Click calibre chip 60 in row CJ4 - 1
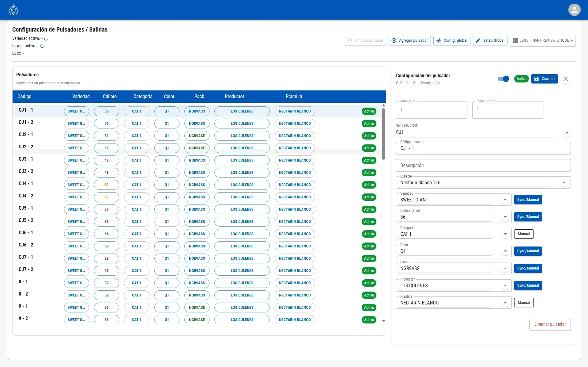Image resolution: width=588 pixels, height=367 pixels. point(107,185)
